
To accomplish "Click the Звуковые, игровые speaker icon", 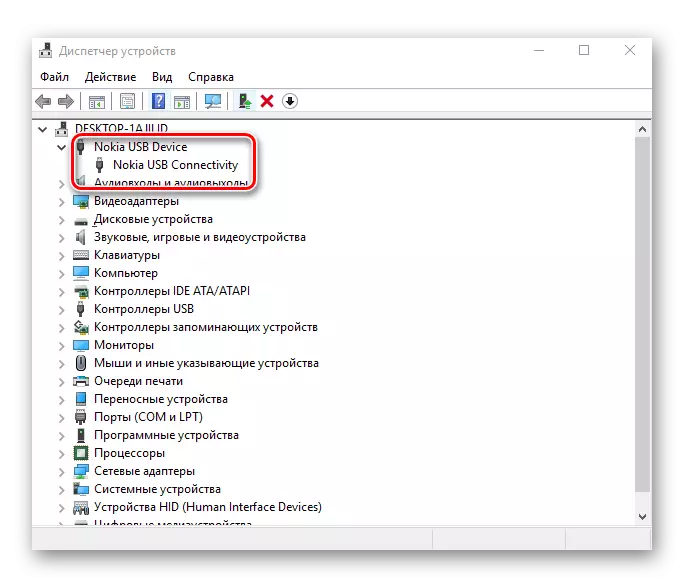I will 81,237.
